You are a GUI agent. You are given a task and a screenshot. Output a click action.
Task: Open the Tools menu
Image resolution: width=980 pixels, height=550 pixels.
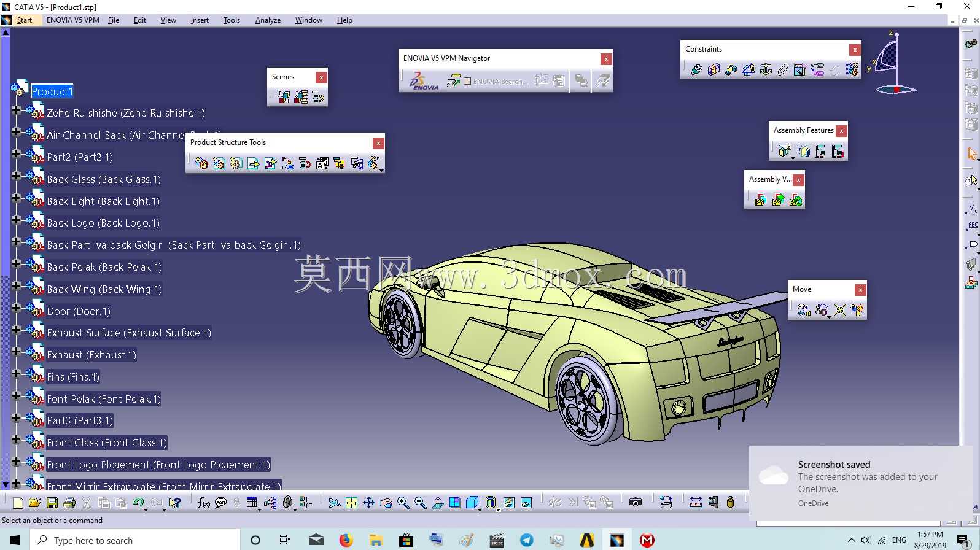pos(231,20)
